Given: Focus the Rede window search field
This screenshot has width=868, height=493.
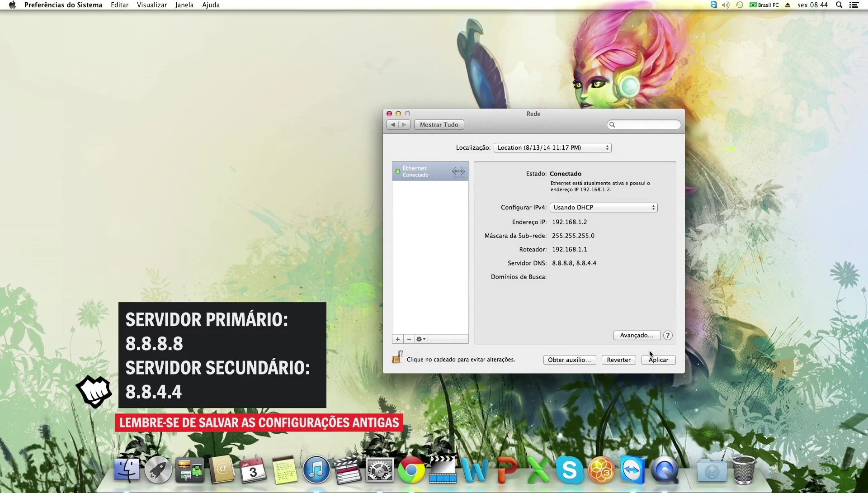Looking at the screenshot, I should 644,125.
